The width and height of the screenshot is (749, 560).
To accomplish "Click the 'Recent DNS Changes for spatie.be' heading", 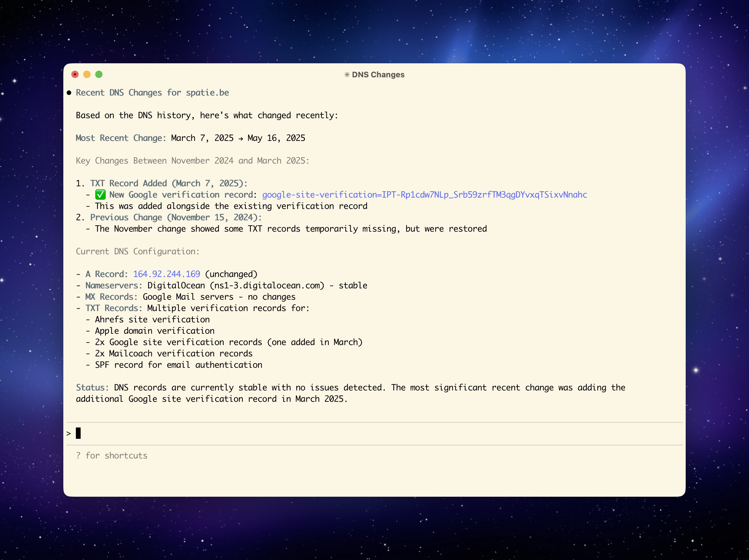I will tap(152, 93).
